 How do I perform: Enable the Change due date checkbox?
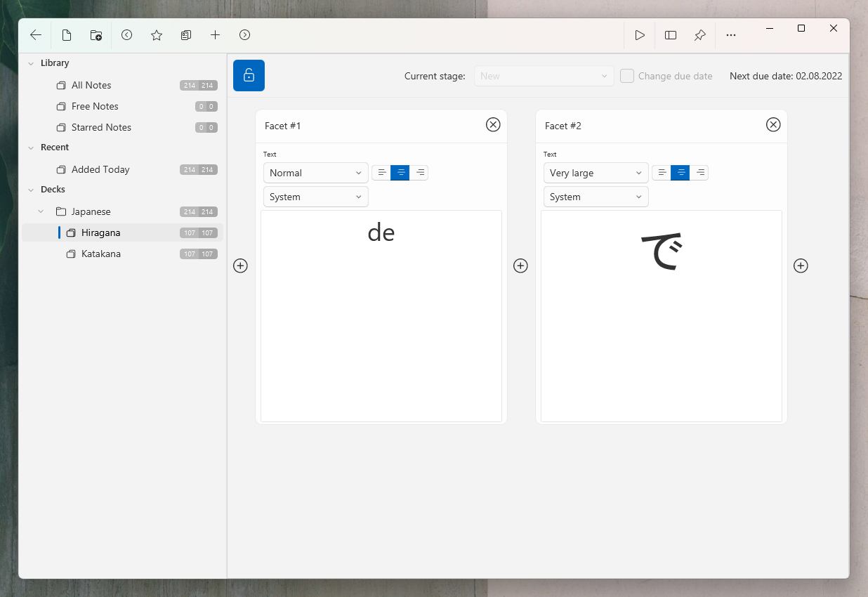627,76
